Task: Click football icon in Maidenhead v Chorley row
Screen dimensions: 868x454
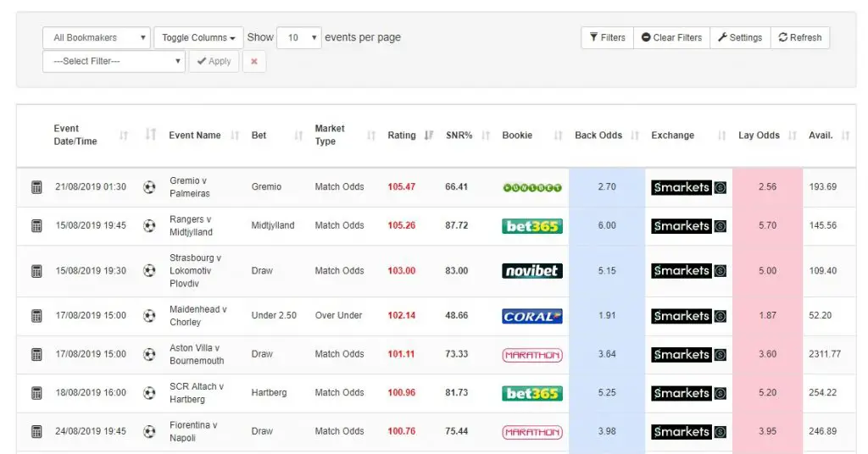Action: coord(149,316)
